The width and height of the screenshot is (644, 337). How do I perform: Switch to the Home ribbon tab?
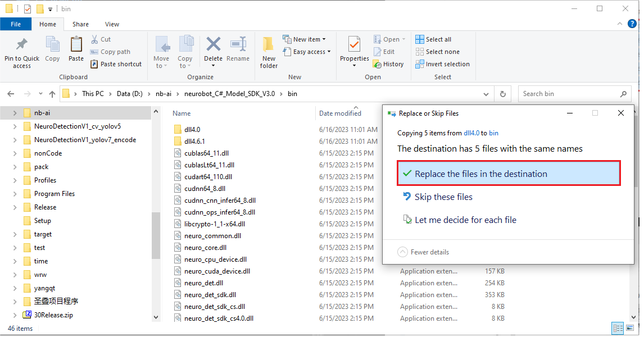pos(48,24)
